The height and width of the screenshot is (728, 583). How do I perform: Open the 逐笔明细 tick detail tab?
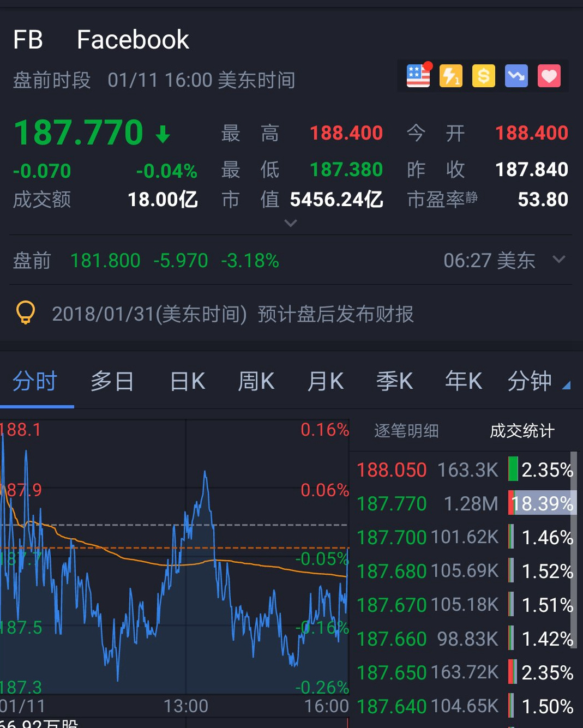tap(406, 431)
